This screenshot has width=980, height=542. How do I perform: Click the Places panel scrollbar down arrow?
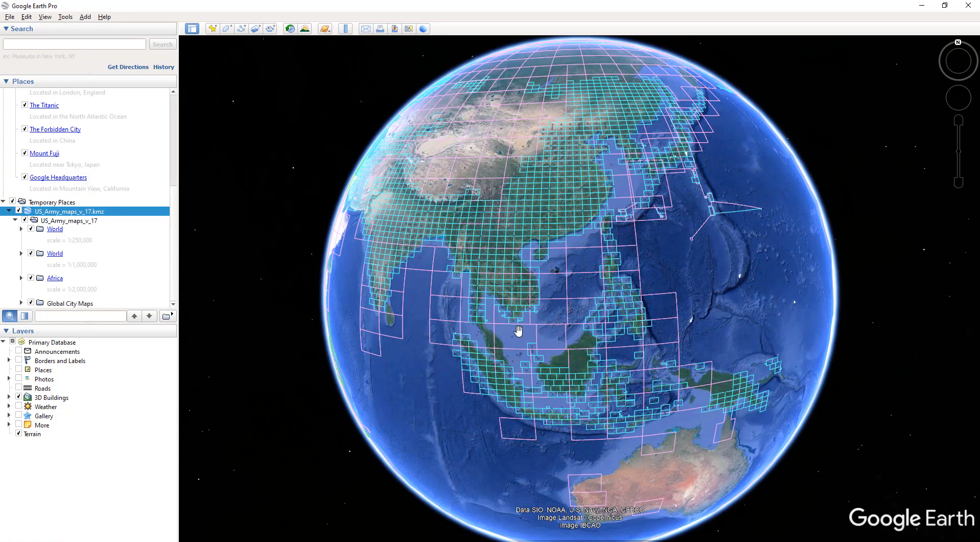coord(173,304)
